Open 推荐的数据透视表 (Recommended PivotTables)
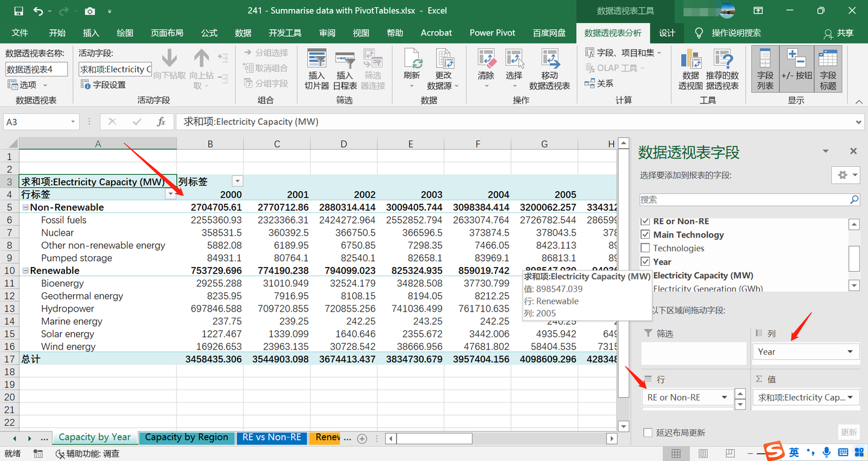The image size is (868, 461). (x=722, y=70)
